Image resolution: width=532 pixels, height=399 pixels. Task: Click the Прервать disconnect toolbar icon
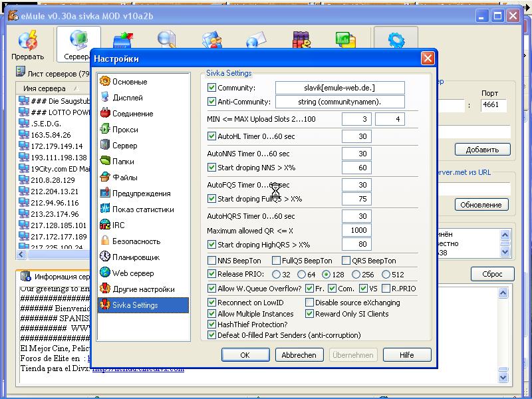coord(28,45)
